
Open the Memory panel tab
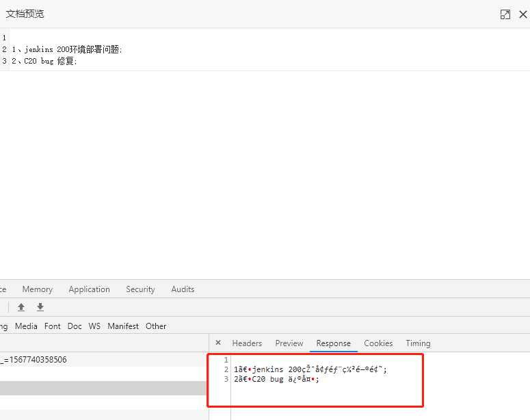[38, 289]
